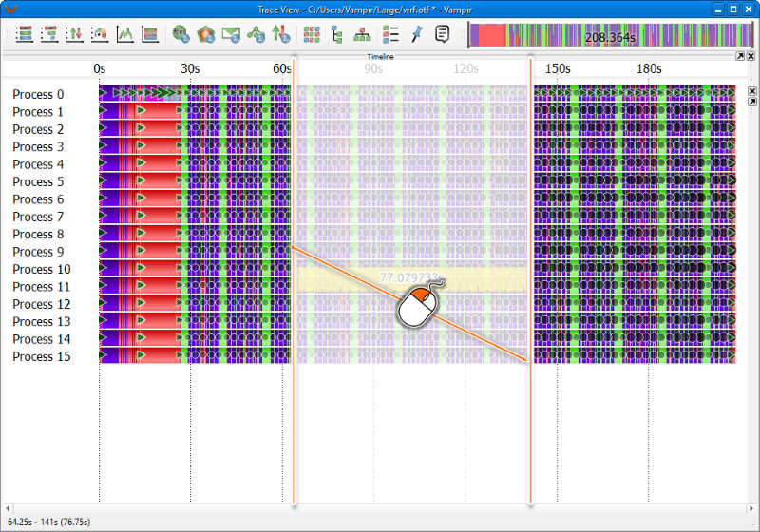
Task: Select the Process 0 label
Action: pos(38,94)
